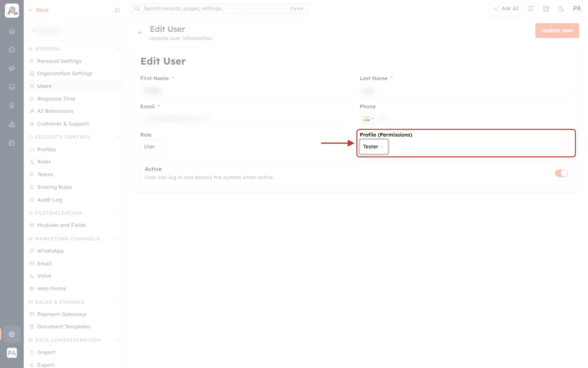Click the app logo at top left
Screen dimensions: 588x368
click(x=12, y=11)
